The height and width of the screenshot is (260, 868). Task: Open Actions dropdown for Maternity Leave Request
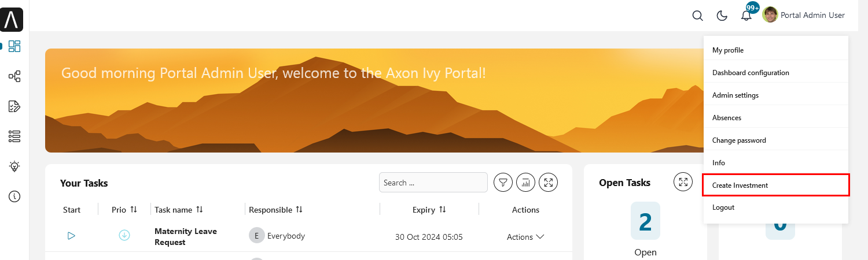click(x=525, y=237)
